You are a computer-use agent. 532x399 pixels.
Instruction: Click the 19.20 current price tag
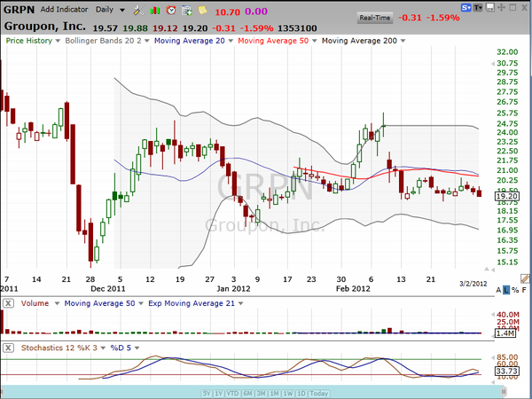click(507, 196)
